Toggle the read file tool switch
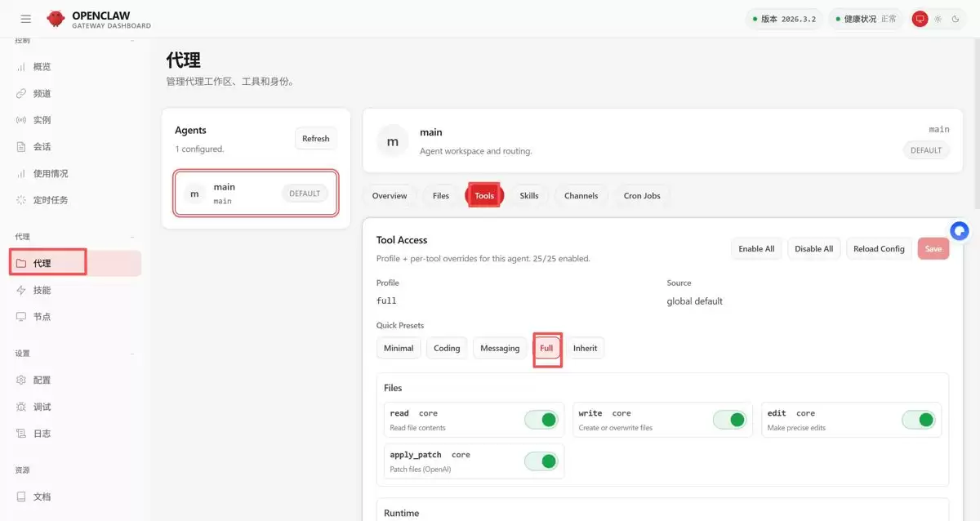 pyautogui.click(x=541, y=420)
